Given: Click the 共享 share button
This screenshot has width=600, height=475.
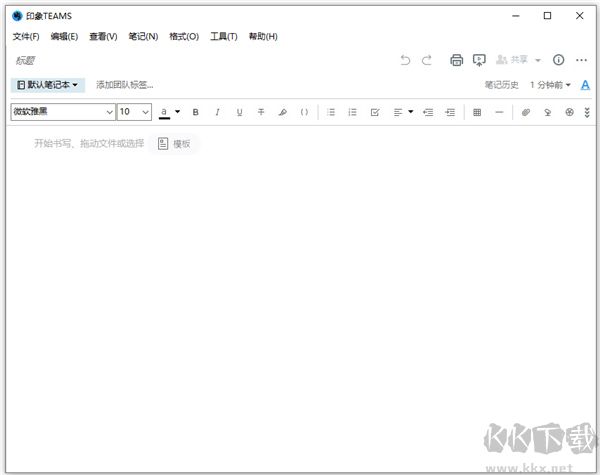Looking at the screenshot, I should coord(512,60).
